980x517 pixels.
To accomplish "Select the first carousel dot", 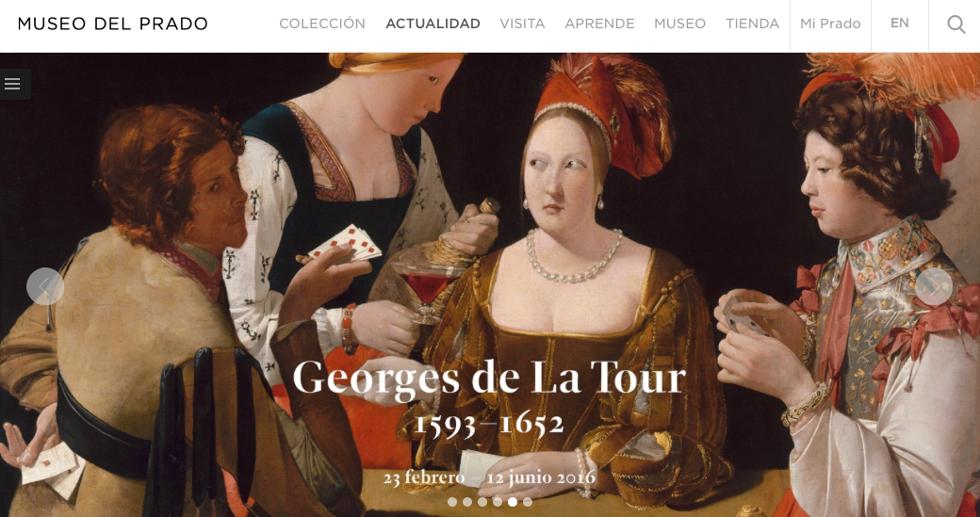I will click(x=452, y=501).
